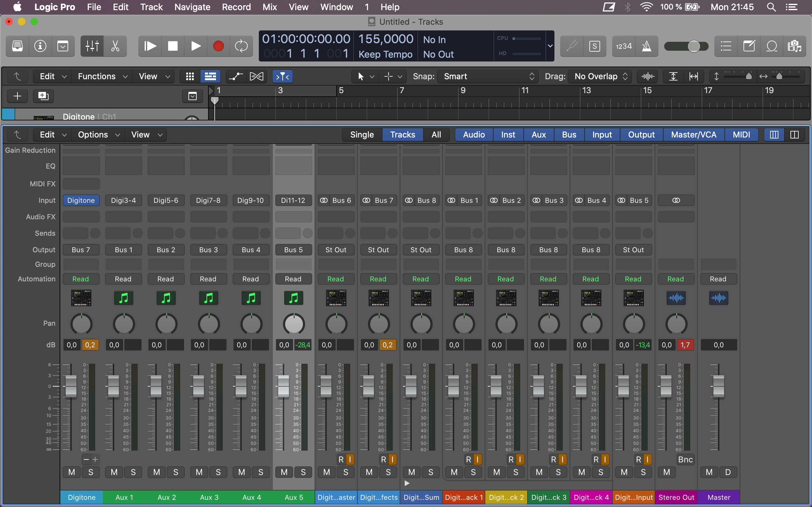Viewport: 812px width, 507px height.
Task: Open the Library tray icon
Action: (17, 46)
